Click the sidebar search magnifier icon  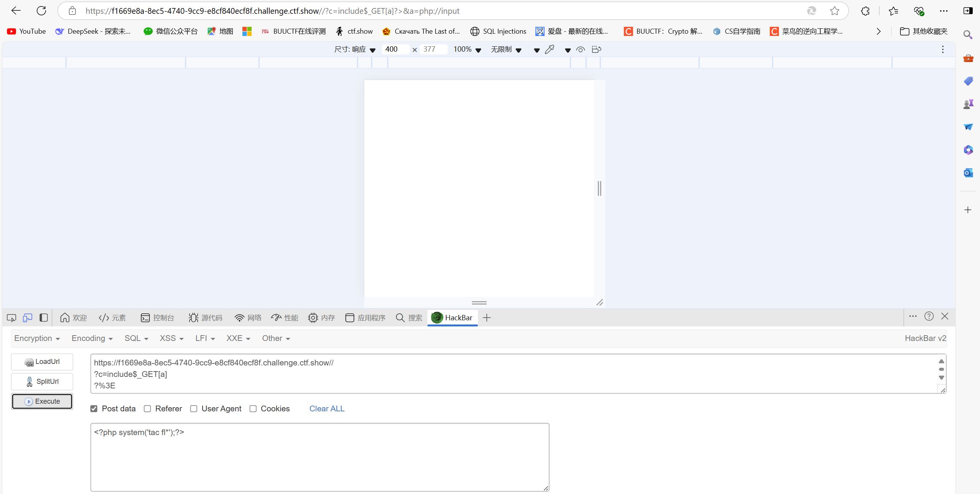pos(968,35)
